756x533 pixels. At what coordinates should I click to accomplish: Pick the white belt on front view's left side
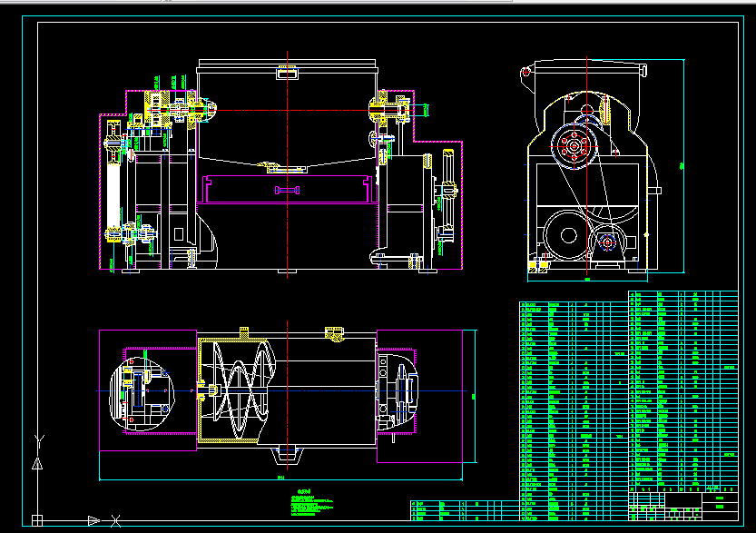[113, 196]
